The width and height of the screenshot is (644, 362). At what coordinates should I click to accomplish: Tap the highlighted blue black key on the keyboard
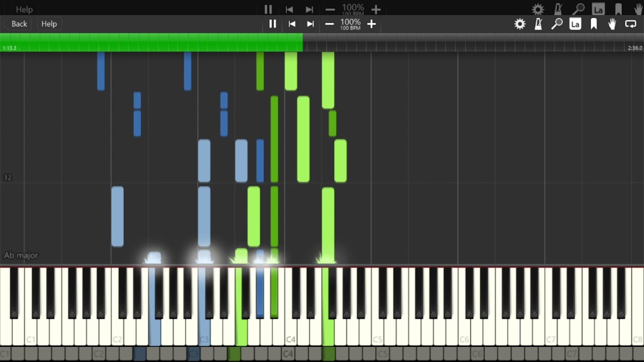260,293
